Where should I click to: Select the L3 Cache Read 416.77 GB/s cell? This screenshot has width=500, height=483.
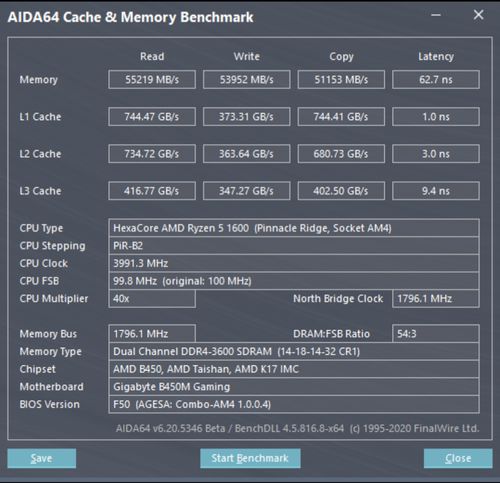click(152, 191)
